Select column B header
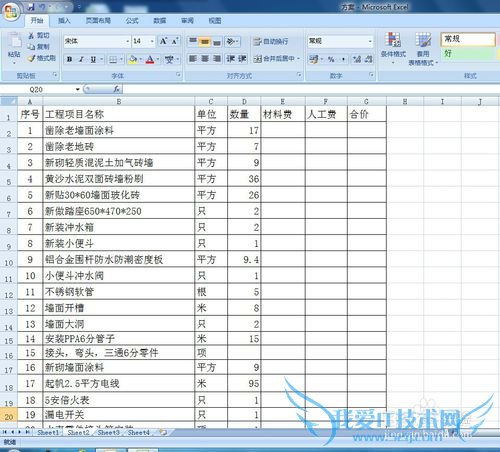Image resolution: width=500 pixels, height=452 pixels. 119,101
